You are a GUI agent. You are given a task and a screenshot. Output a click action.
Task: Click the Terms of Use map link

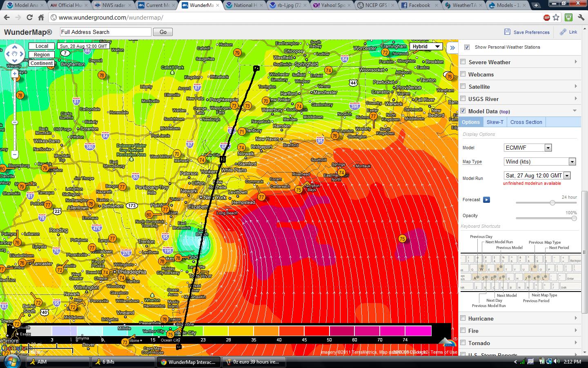coord(444,352)
